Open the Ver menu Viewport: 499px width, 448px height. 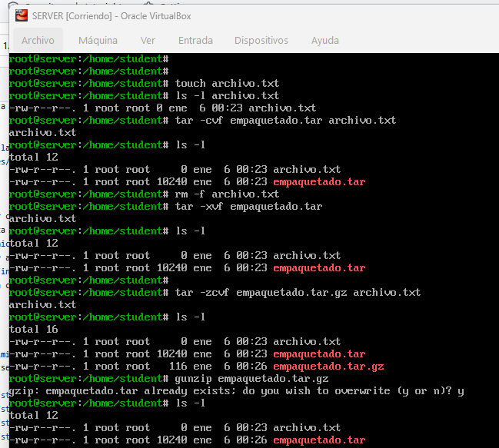148,41
